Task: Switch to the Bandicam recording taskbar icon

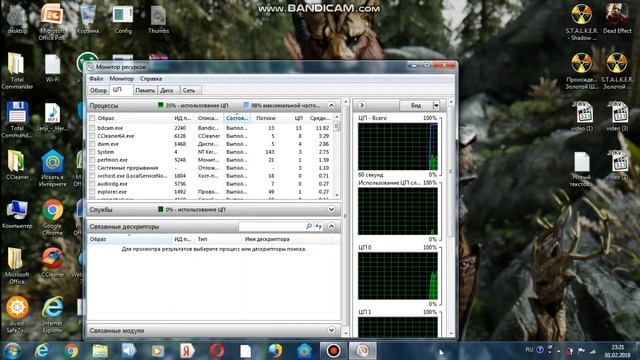Action: click(333, 351)
